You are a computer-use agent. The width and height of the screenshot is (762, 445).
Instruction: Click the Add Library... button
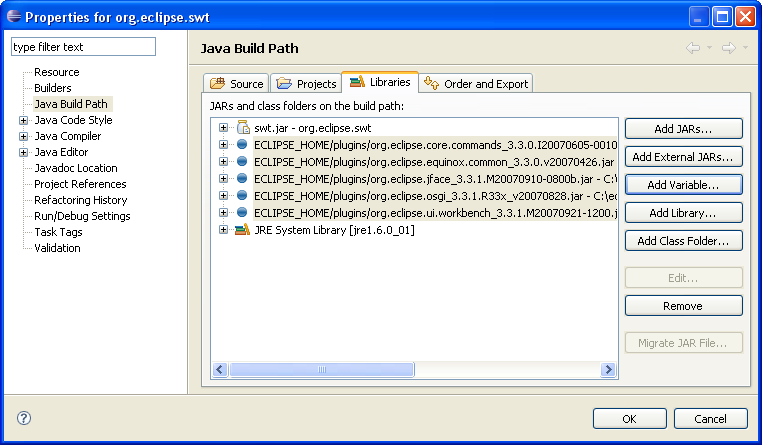683,213
